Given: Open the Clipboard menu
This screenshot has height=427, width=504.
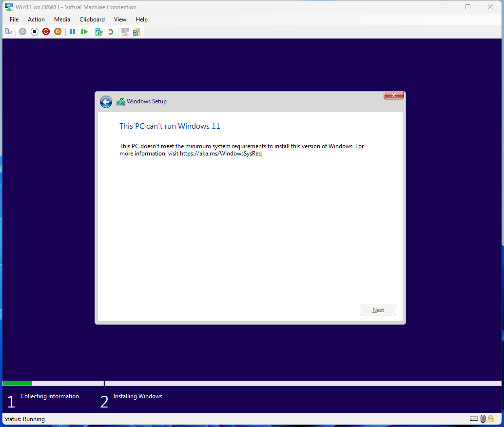Looking at the screenshot, I should click(x=92, y=19).
